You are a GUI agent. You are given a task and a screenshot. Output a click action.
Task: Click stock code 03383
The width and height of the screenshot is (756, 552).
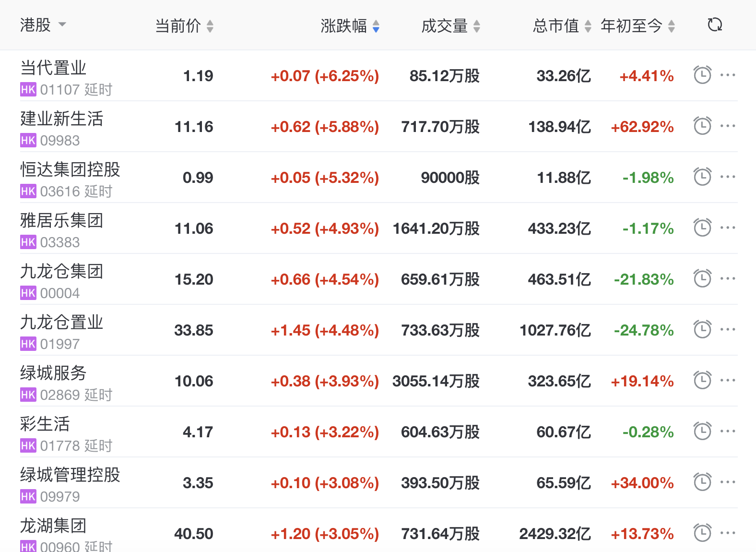(60, 242)
